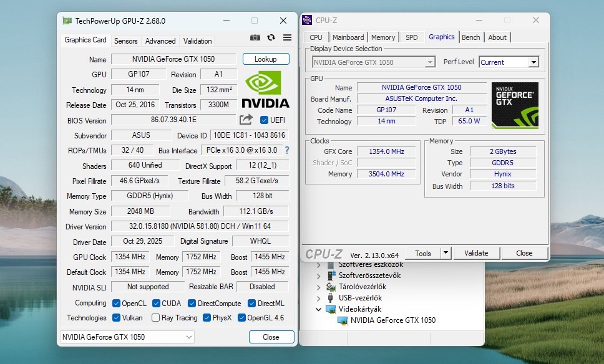Click the Resizable BAR Disabled field
Viewport: 604px width, 364px height.
(262, 287)
